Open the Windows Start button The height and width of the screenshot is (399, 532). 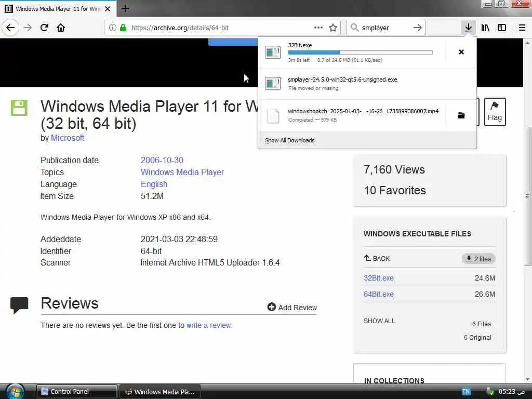(x=15, y=392)
